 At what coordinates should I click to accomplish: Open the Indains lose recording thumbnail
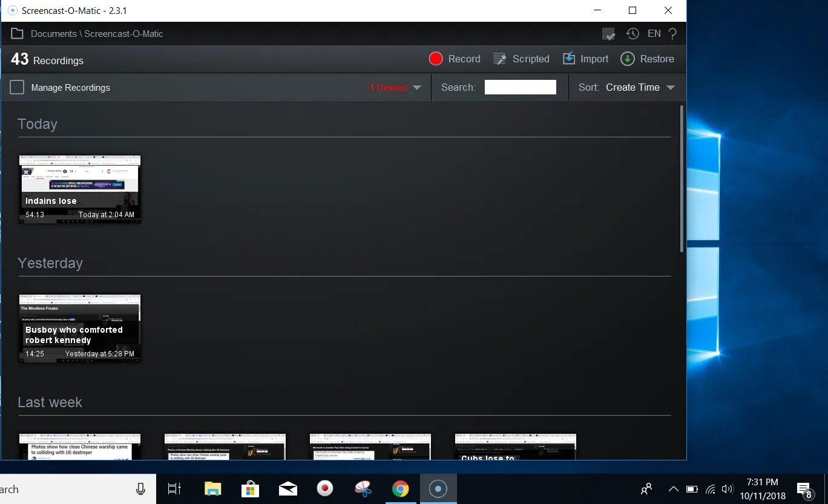coord(80,189)
